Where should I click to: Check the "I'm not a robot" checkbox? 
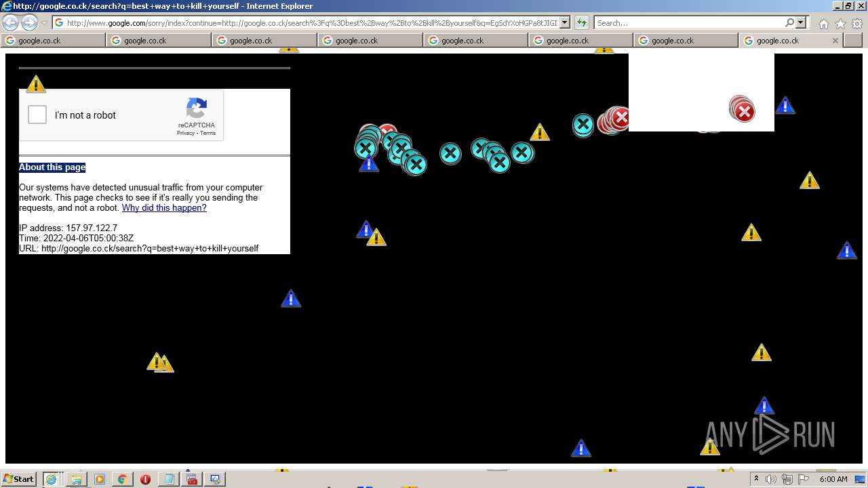37,115
